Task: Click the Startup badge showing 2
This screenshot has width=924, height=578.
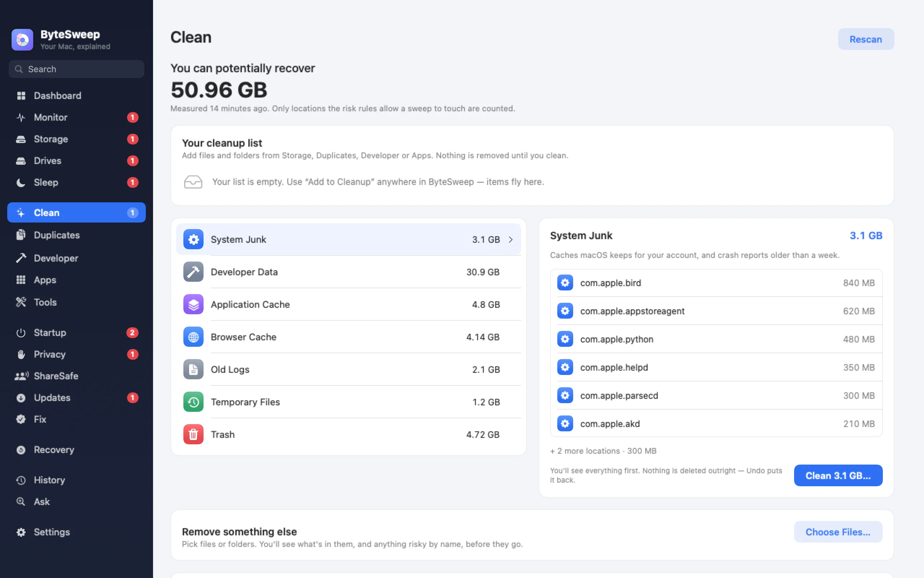Action: pyautogui.click(x=132, y=333)
